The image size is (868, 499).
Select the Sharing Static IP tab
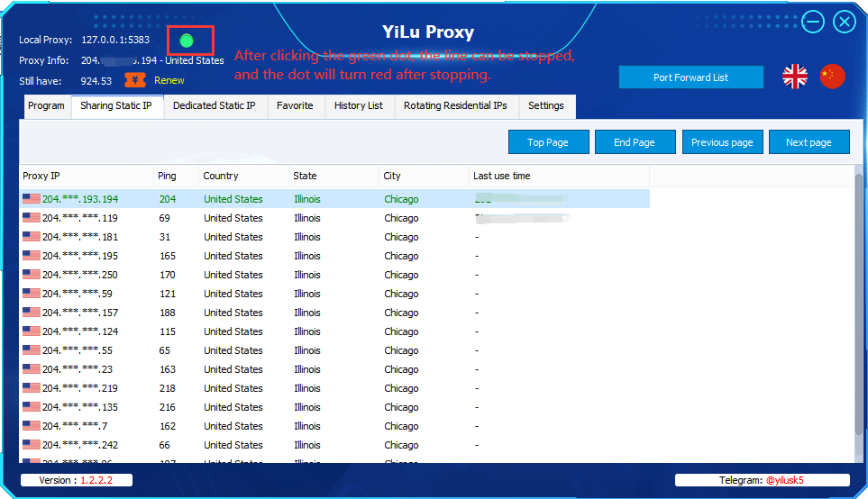116,105
